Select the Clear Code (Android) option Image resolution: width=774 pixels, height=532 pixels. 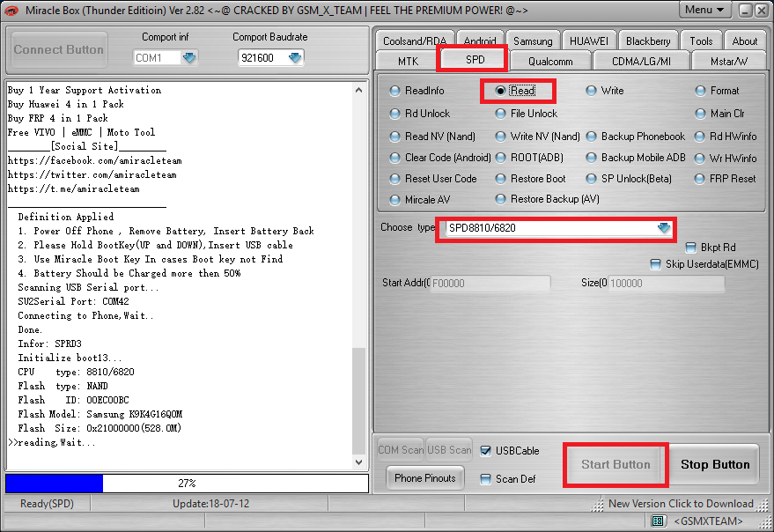point(440,158)
